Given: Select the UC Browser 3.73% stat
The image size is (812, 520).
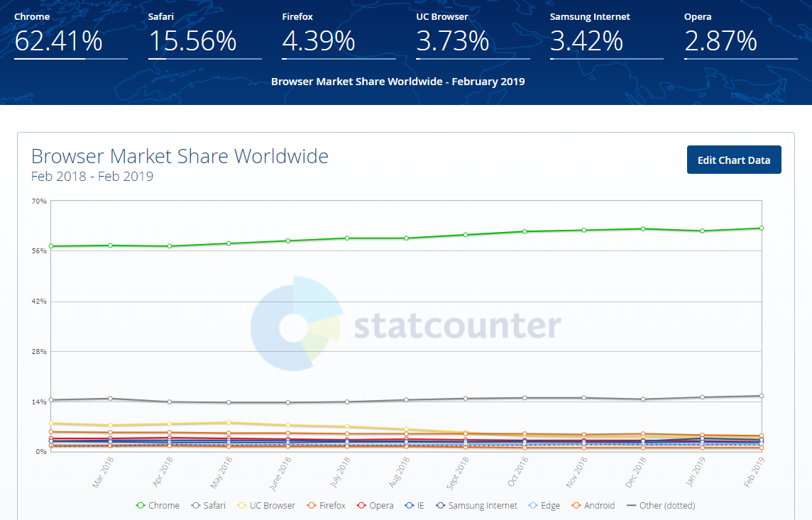Looking at the screenshot, I should point(473,35).
